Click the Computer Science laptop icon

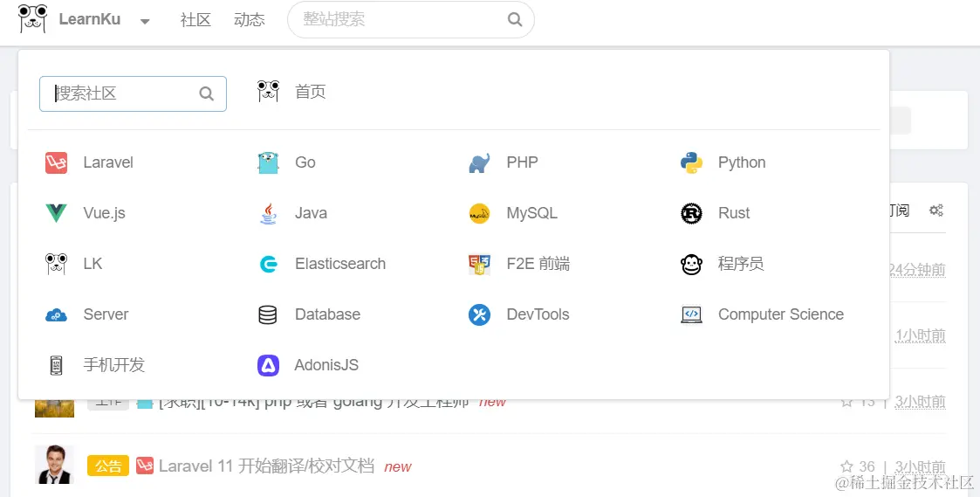tap(691, 314)
